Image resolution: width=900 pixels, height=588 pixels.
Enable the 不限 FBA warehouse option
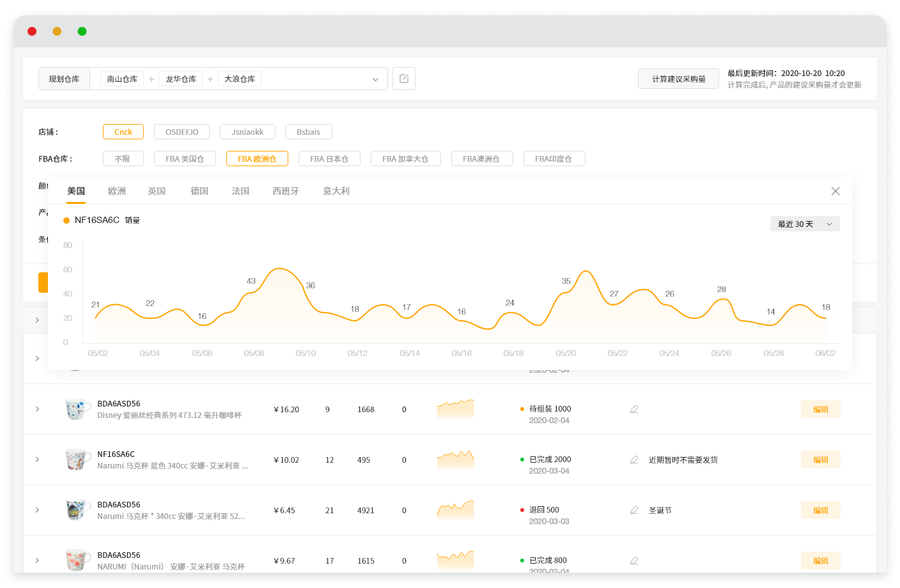click(x=123, y=159)
